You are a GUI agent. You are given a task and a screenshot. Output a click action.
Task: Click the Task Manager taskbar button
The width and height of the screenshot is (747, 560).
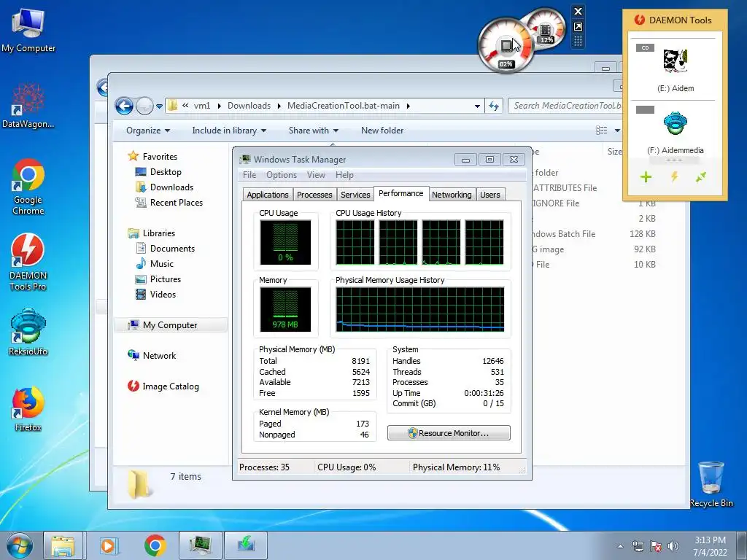(200, 545)
